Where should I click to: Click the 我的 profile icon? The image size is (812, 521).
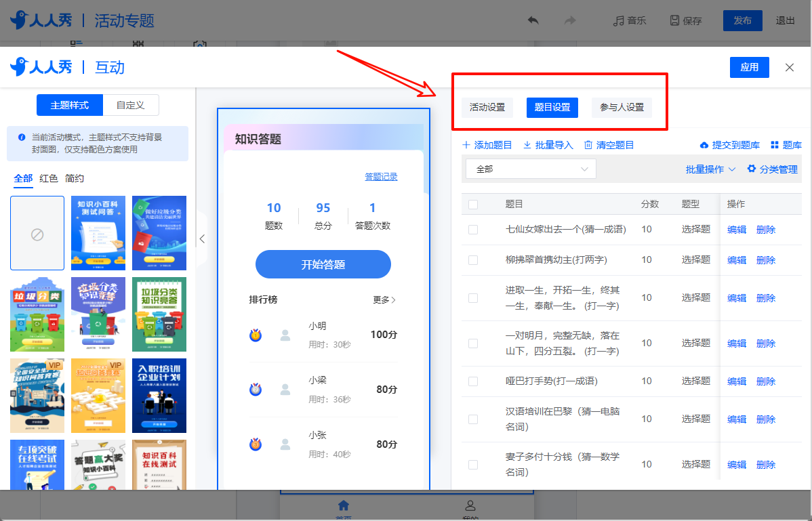470,505
